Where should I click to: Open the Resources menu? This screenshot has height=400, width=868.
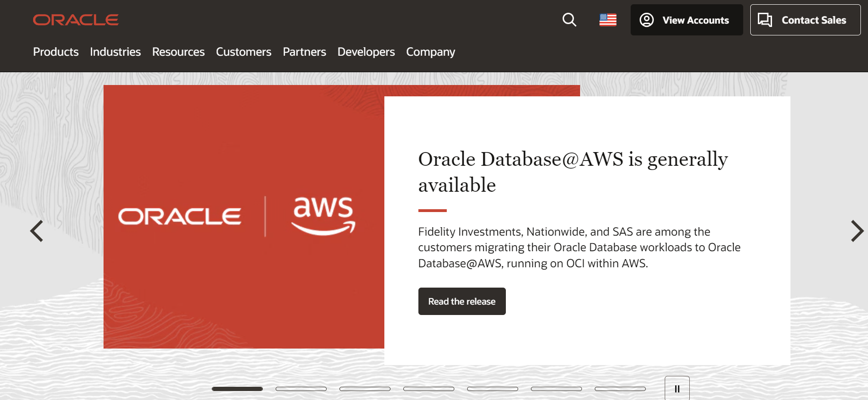pyautogui.click(x=178, y=52)
